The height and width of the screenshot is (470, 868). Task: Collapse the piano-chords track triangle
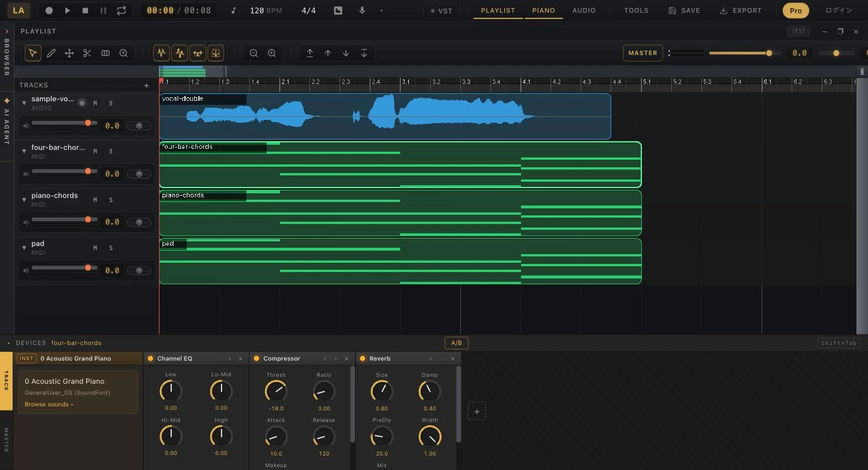(x=24, y=199)
